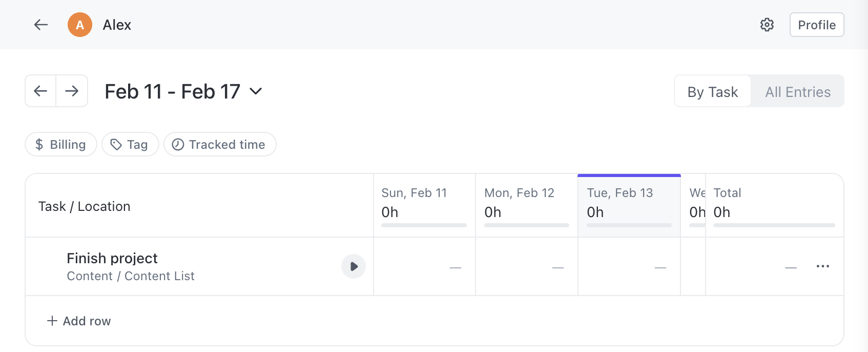Open more options for the Finish project row
Viewport: 868px width, 352px height.
(x=823, y=266)
